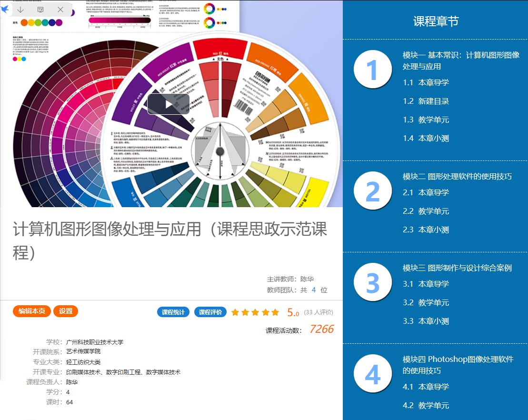This screenshot has height=420, width=528.
Task: Click the blue bird logo icon
Action: 5,10
